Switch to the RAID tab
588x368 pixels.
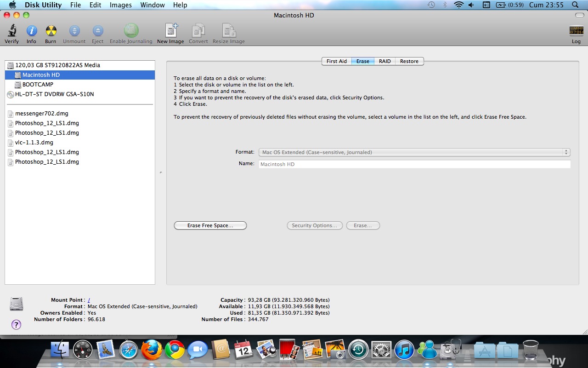coord(385,61)
